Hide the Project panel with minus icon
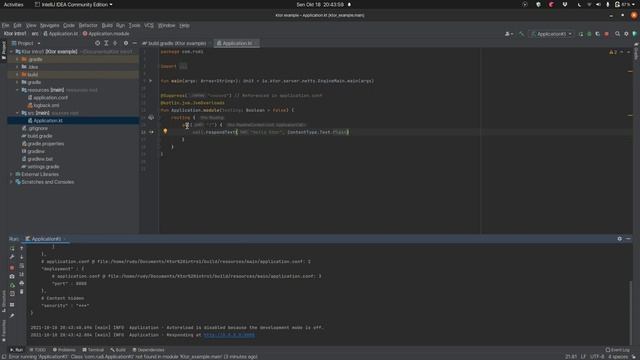This screenshot has height=360, width=640. click(134, 43)
